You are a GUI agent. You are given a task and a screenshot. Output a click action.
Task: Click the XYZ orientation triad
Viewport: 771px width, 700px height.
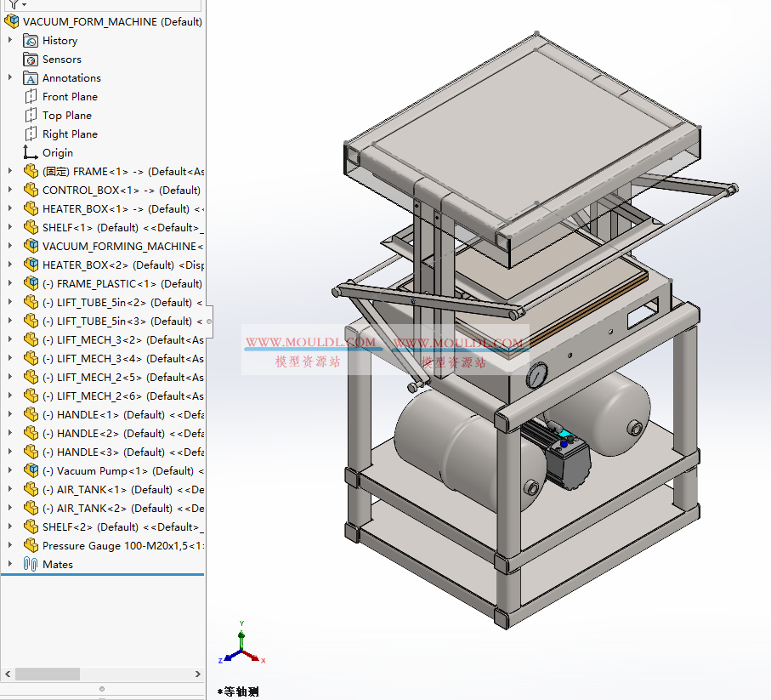point(241,646)
